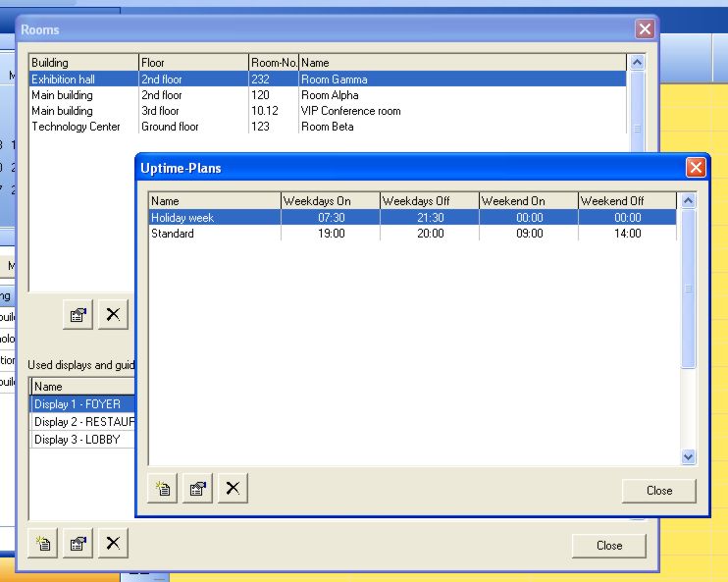Delete the selected uptime plan

232,489
